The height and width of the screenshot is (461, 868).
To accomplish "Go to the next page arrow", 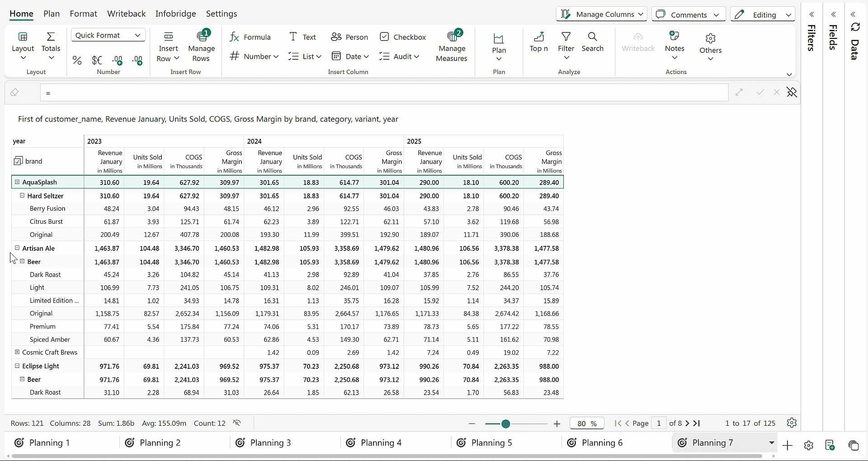I will [x=687, y=423].
